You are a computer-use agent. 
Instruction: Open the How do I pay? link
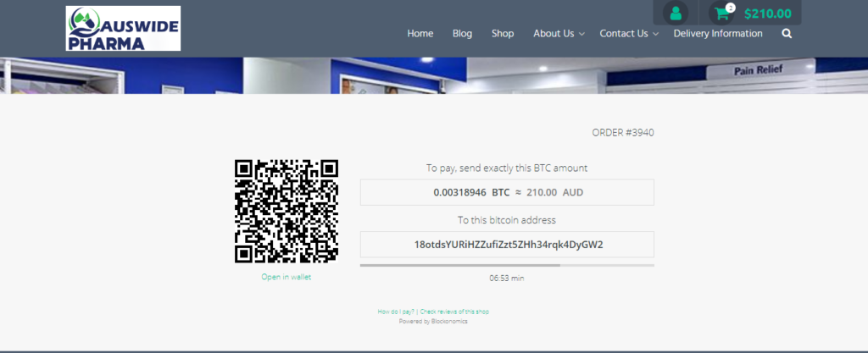tap(396, 312)
